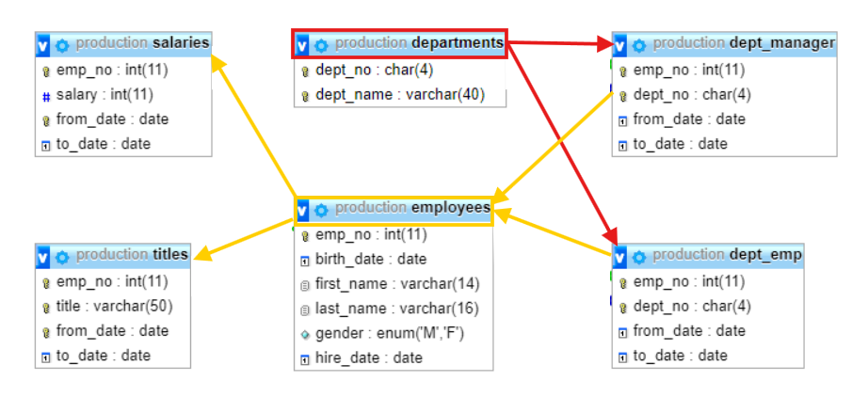Collapse the employees table using the v toggle
Image resolution: width=868 pixels, height=397 pixels.
click(302, 210)
